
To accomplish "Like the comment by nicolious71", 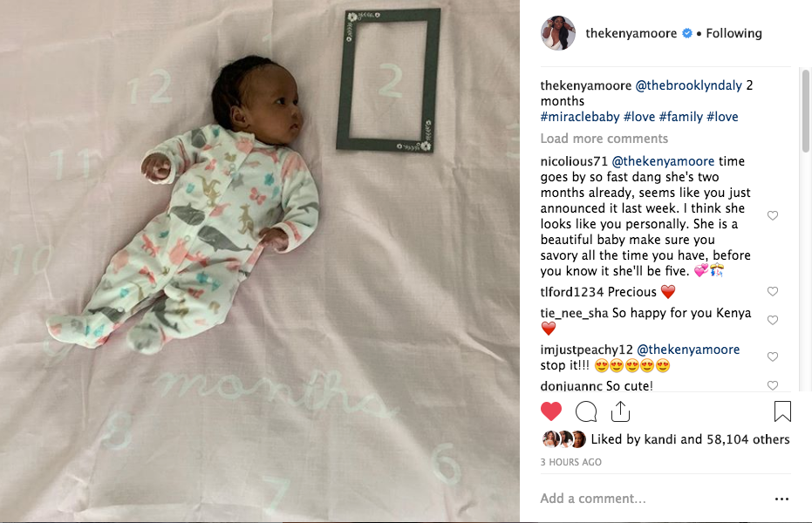I will [x=773, y=215].
